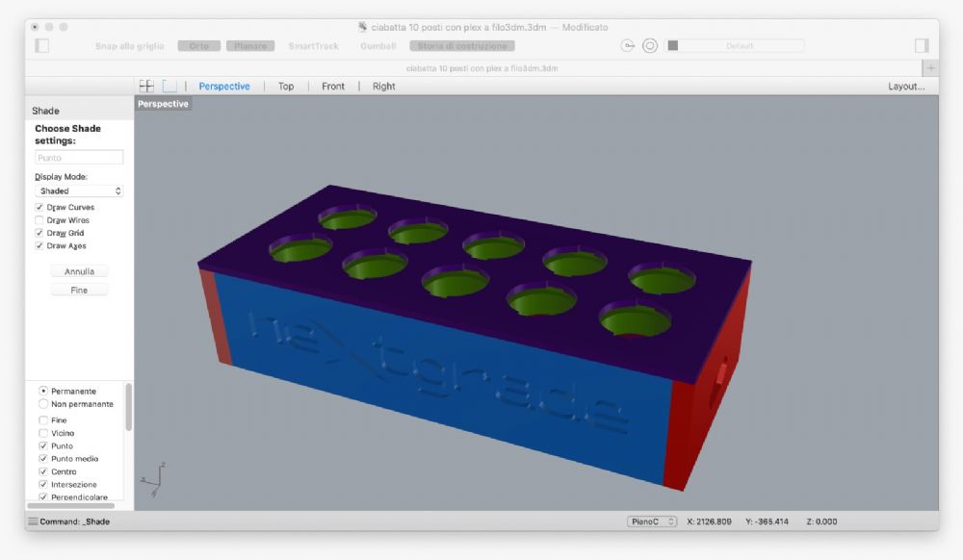Screen dimensions: 963x560
Task: Add a new document tab with plus
Action: (930, 68)
